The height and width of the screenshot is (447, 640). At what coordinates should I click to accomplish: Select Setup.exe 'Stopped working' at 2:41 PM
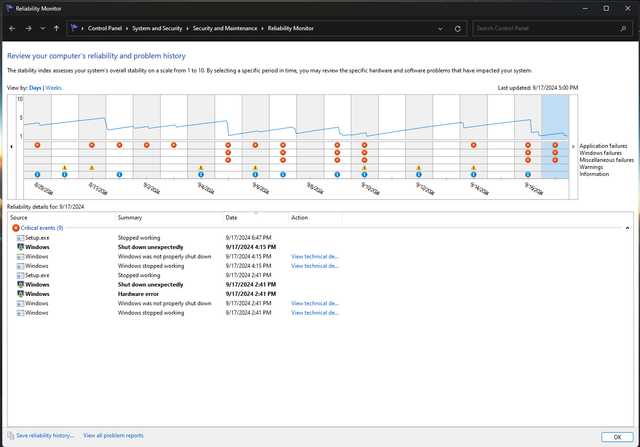(320, 275)
